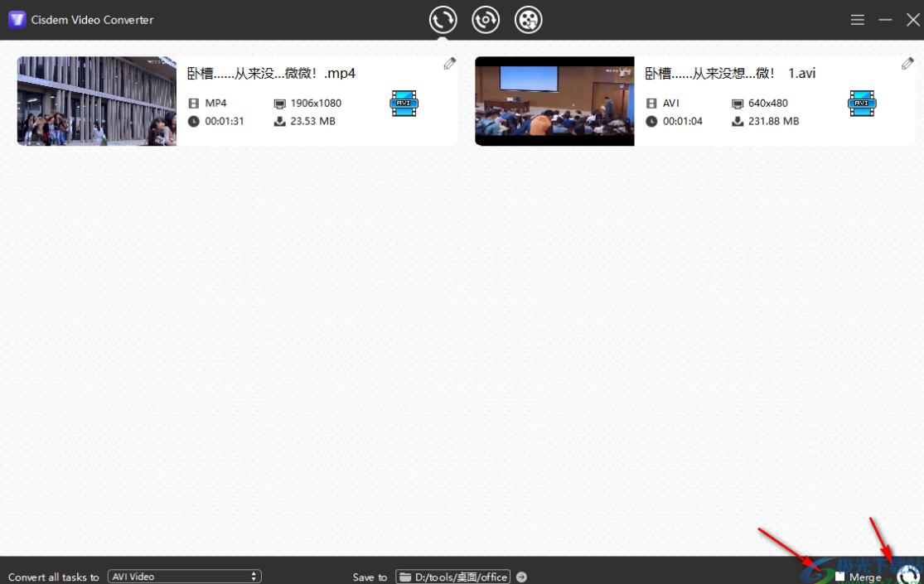
Task: Open the DVD rip film-reel tab icon
Action: click(x=529, y=20)
